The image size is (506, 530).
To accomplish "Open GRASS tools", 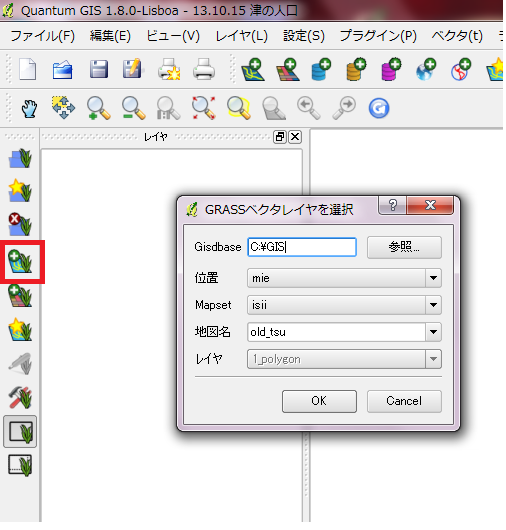I will click(20, 398).
